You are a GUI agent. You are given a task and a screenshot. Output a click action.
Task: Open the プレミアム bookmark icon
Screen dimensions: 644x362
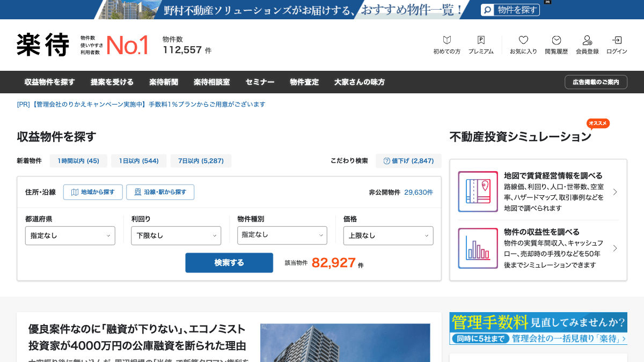click(x=481, y=40)
